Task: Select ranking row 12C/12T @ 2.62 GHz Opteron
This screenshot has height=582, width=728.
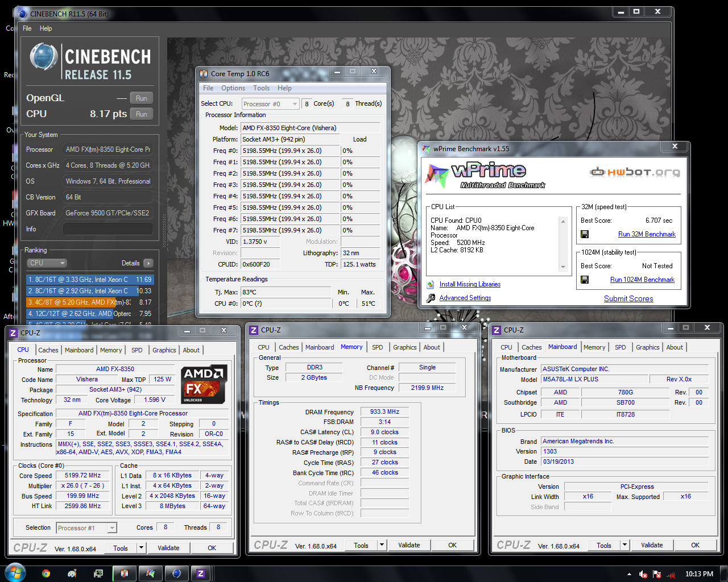Action: 90,314
